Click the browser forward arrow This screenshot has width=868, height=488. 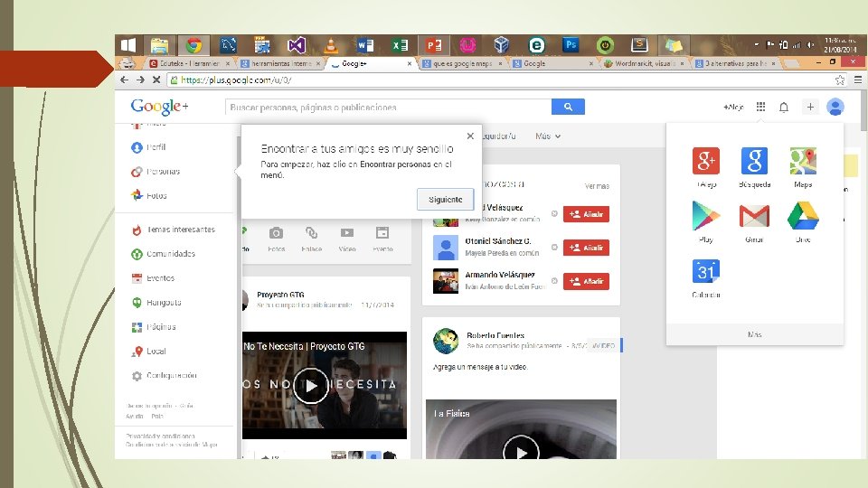click(141, 80)
